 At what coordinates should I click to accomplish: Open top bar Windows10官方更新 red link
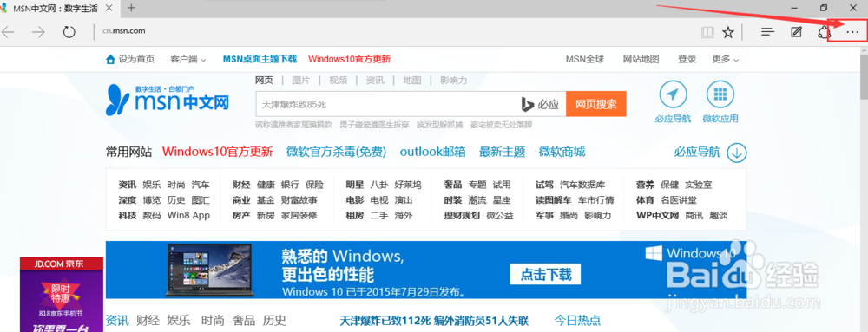[349, 59]
